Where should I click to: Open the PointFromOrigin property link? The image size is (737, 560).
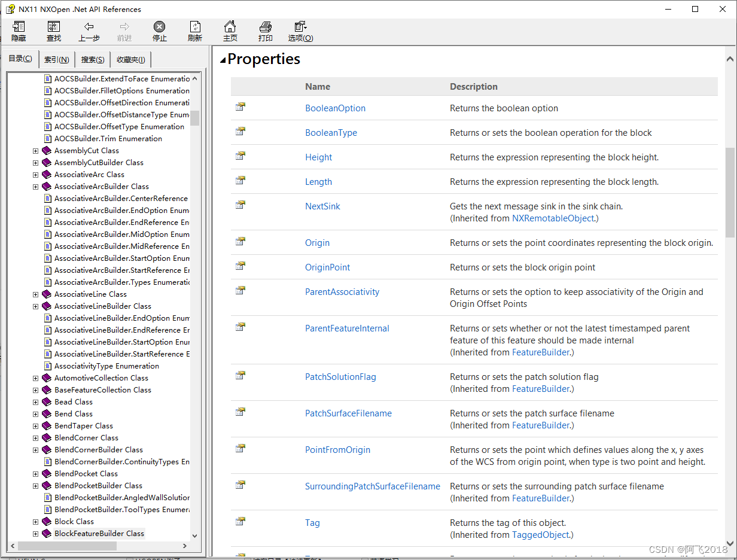click(337, 450)
